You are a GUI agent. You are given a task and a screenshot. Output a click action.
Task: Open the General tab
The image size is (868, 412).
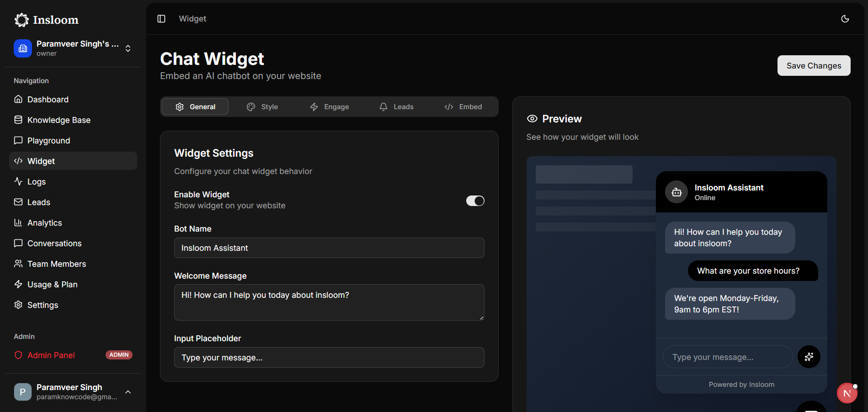(195, 107)
